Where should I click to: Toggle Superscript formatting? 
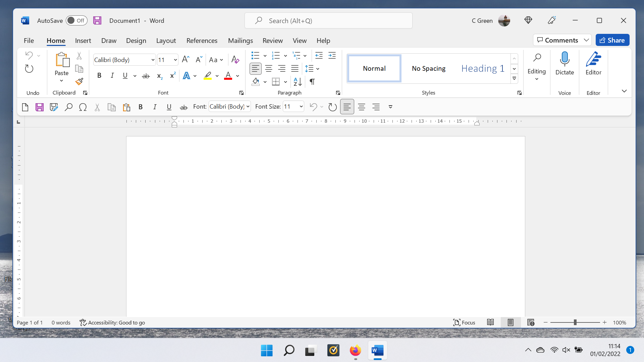pyautogui.click(x=173, y=76)
